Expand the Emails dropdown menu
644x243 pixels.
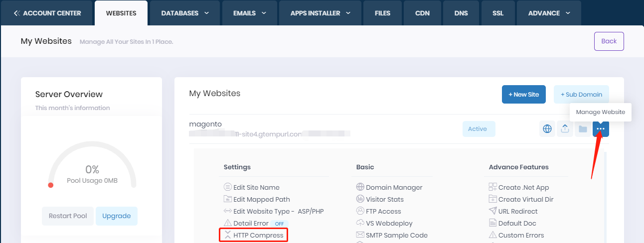250,13
